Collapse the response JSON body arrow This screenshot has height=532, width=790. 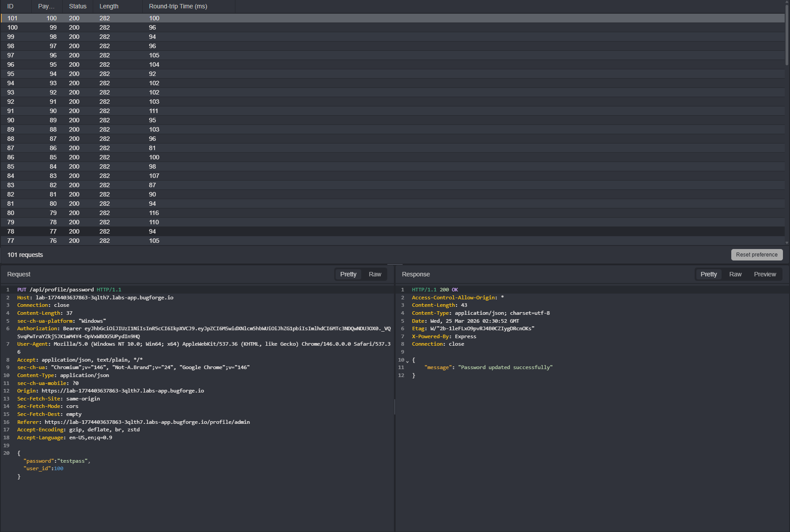[x=407, y=361]
